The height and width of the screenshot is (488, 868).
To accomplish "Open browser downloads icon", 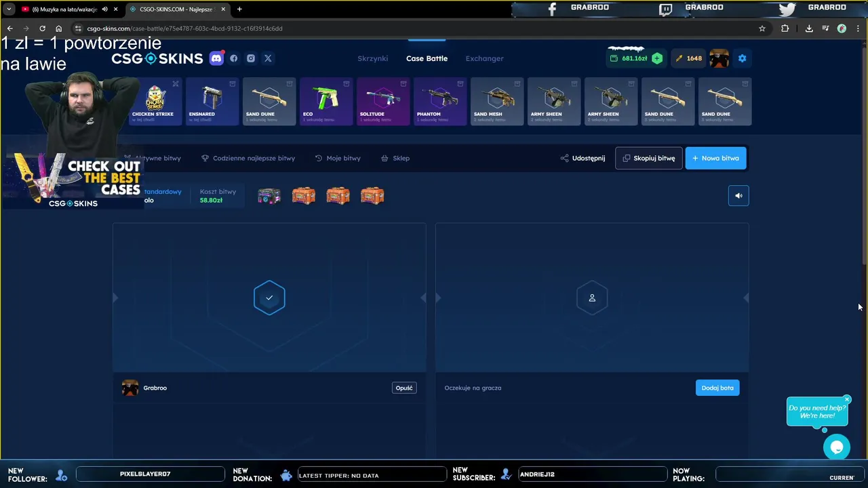I will point(809,28).
